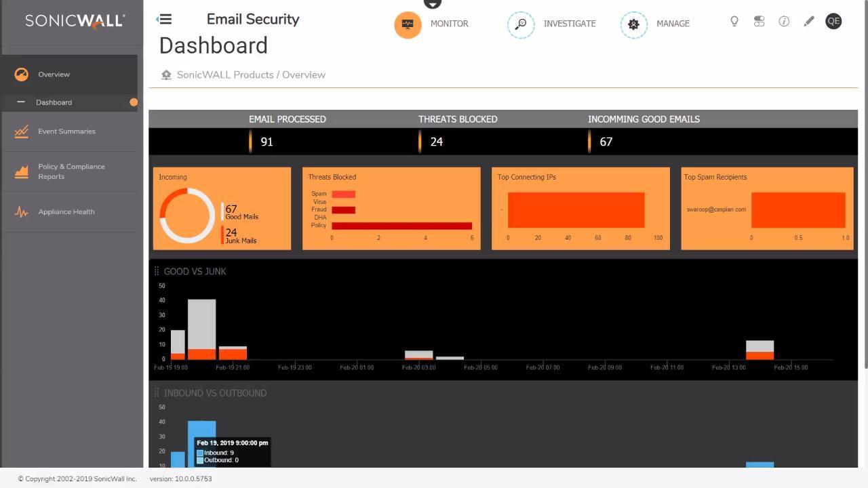
Task: Select the Investigate magnifier icon
Action: click(x=521, y=24)
